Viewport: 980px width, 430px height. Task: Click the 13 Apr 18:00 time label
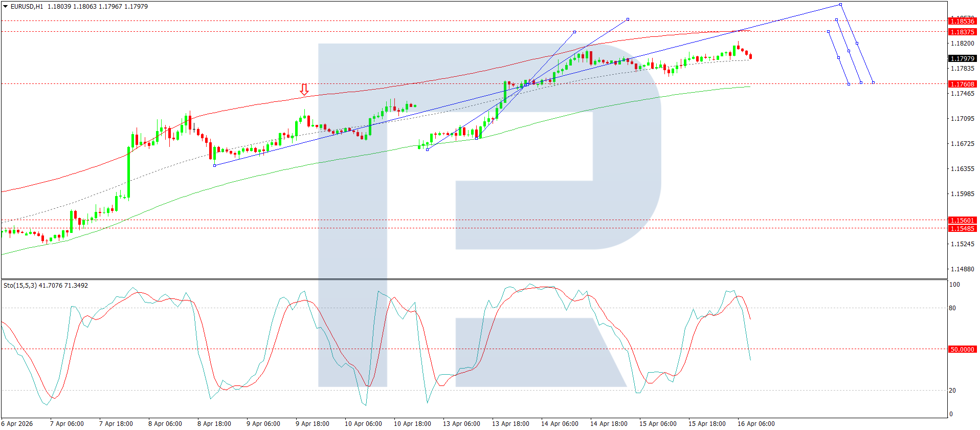(510, 424)
